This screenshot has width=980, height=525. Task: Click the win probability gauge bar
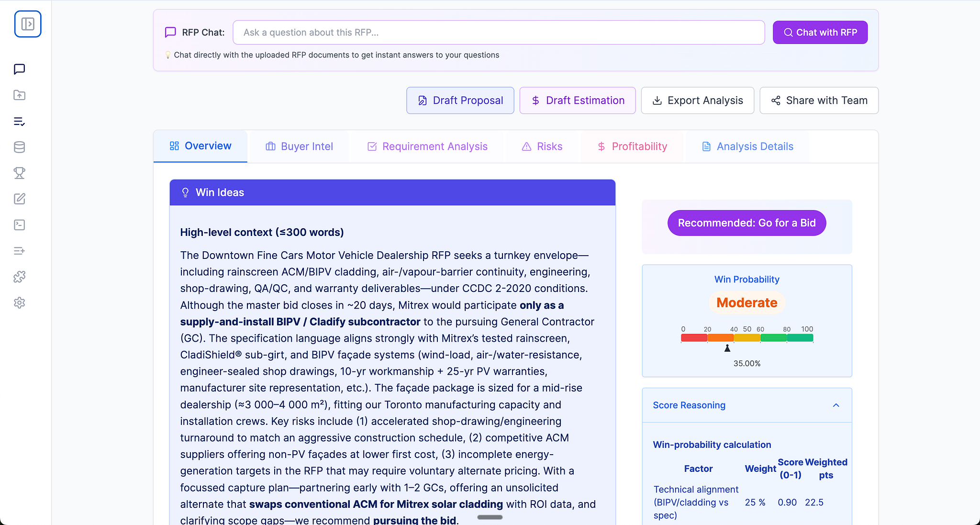coord(747,338)
